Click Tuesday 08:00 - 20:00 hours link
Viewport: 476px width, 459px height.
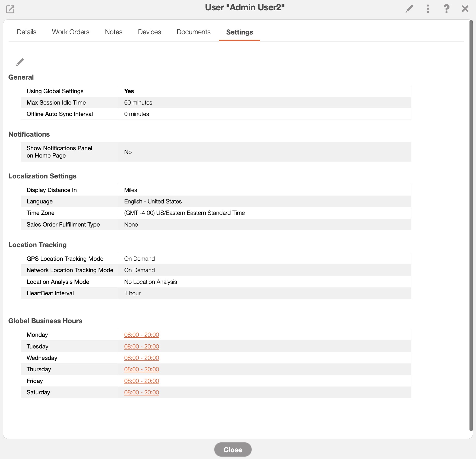tap(141, 347)
